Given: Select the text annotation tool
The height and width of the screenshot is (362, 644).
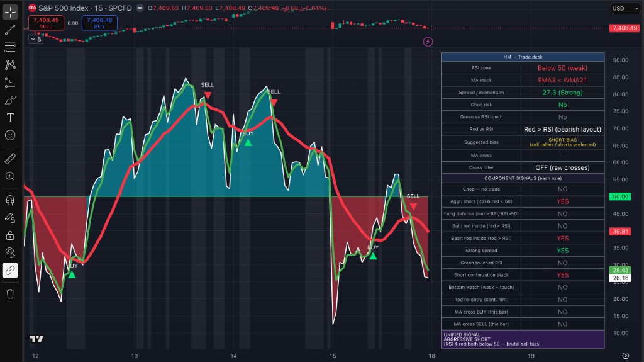Looking at the screenshot, I should [10, 118].
